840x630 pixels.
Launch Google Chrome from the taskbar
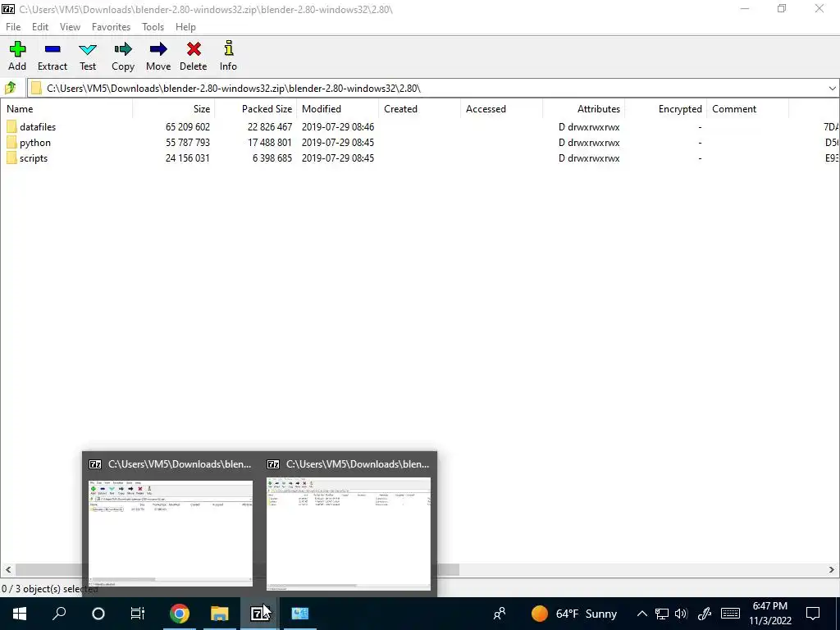[x=180, y=614]
